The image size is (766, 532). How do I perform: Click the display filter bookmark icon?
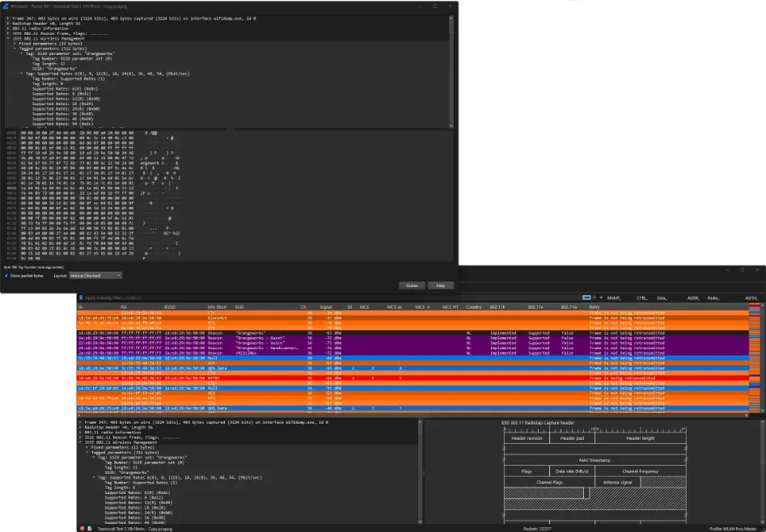(x=81, y=298)
